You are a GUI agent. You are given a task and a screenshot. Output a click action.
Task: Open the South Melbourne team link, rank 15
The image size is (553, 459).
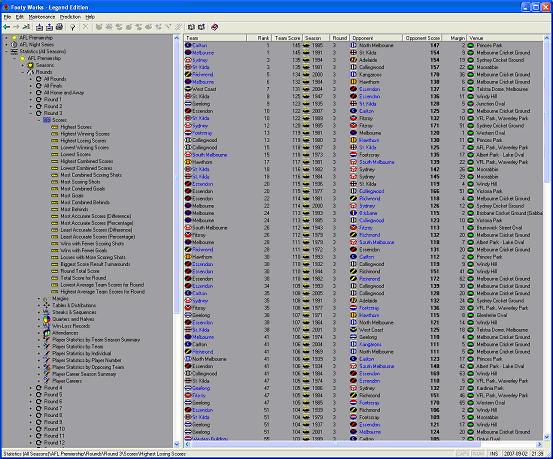209,155
